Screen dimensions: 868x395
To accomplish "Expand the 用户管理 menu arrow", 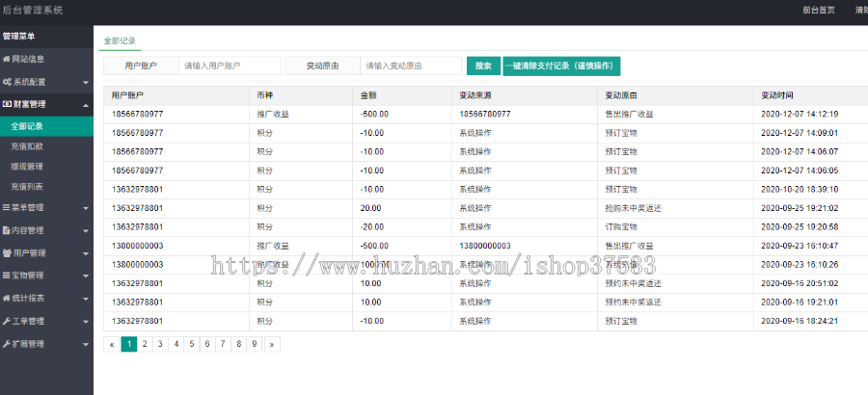I will pos(86,254).
